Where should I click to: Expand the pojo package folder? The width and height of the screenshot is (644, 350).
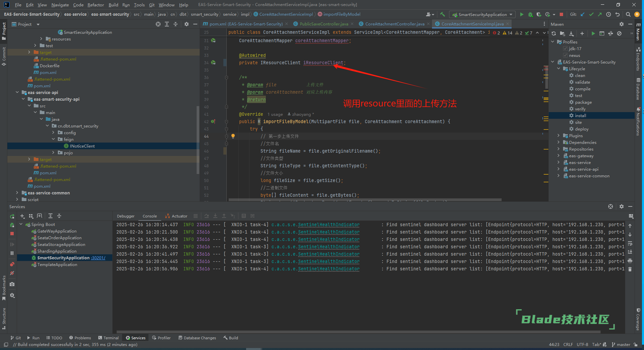53,153
